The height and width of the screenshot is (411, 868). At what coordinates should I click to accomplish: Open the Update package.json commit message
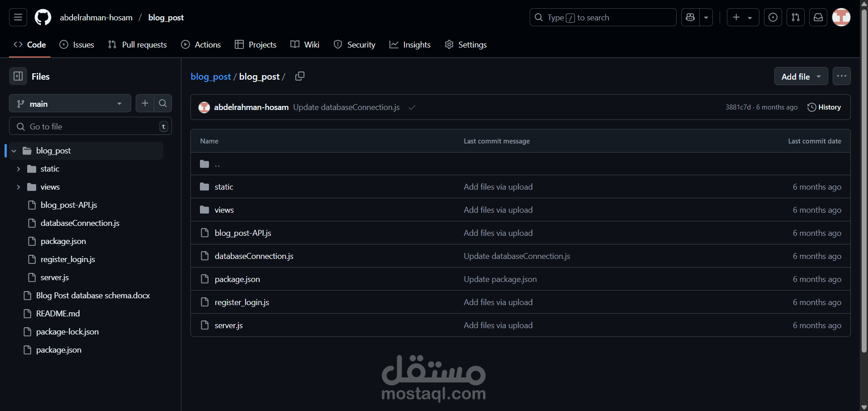(x=500, y=279)
